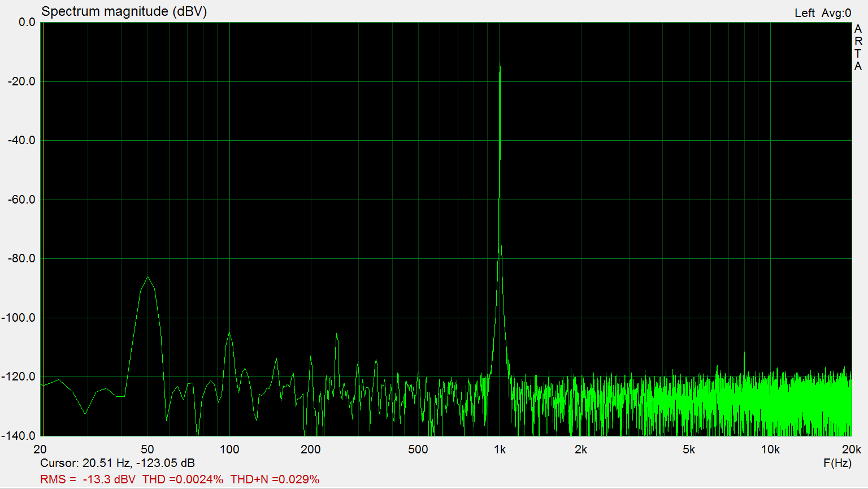Image resolution: width=868 pixels, height=489 pixels.
Task: Click the 'THD+N =0.029%' readout
Action: (275, 479)
